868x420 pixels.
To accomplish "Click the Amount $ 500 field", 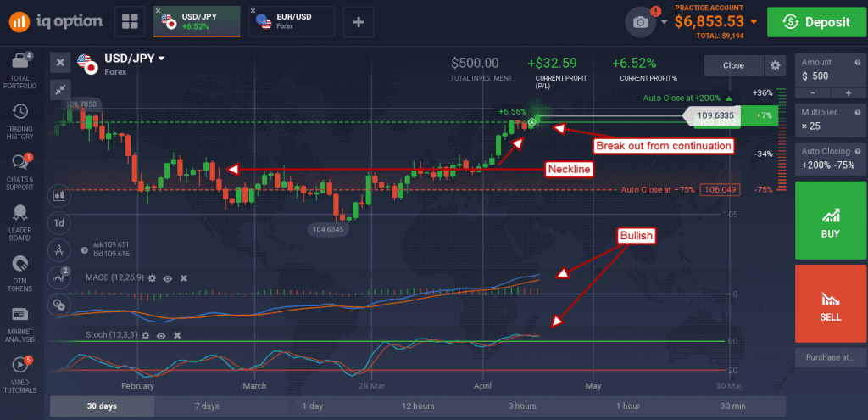I will click(x=831, y=70).
